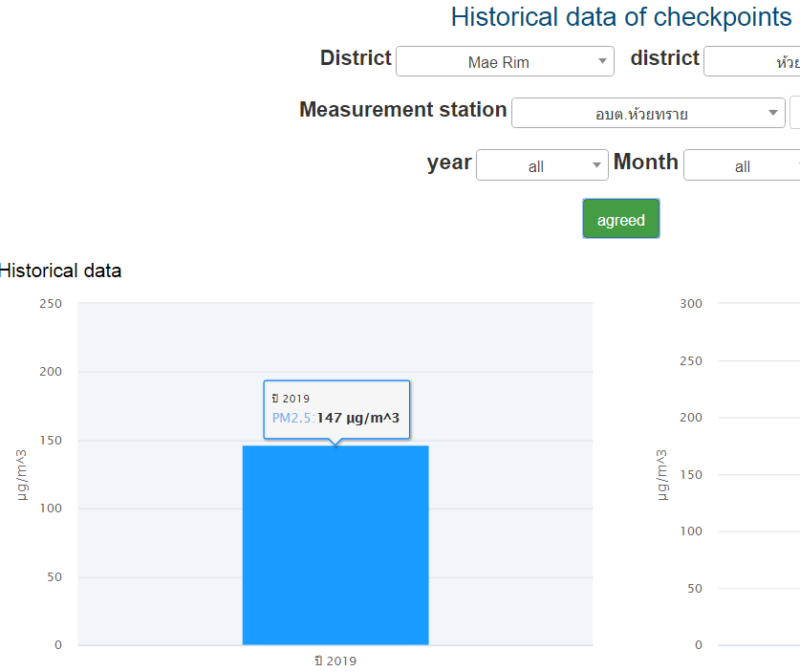Click the 250 tick on left chart
This screenshot has width=800, height=672.
coord(51,304)
